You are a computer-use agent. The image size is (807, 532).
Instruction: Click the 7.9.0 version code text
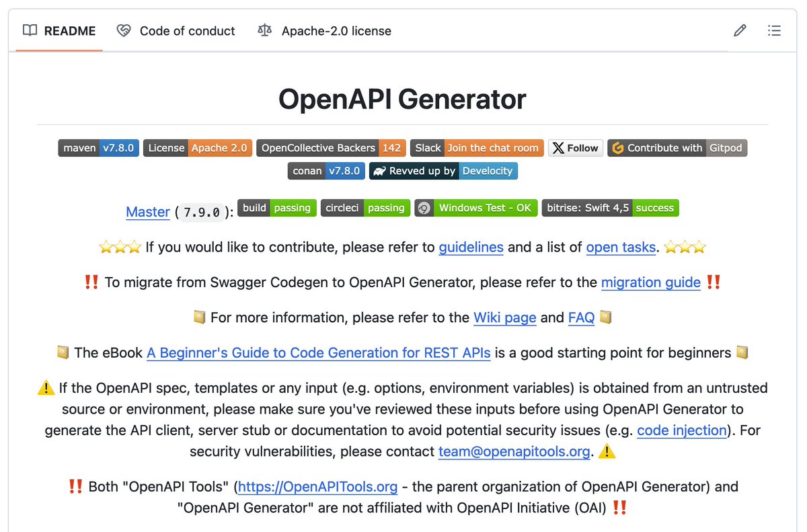(202, 213)
